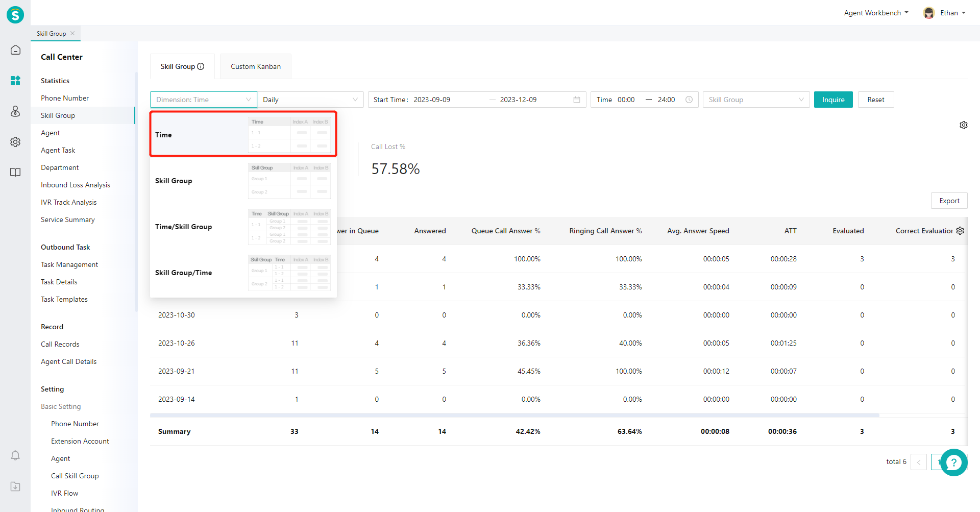
Task: Click the start date 2023-09-09 field
Action: (432, 100)
